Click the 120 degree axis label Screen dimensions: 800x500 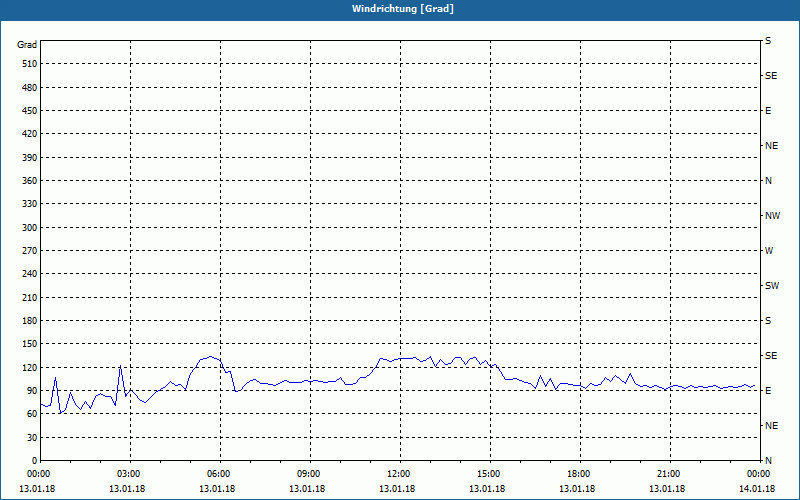click(x=29, y=367)
